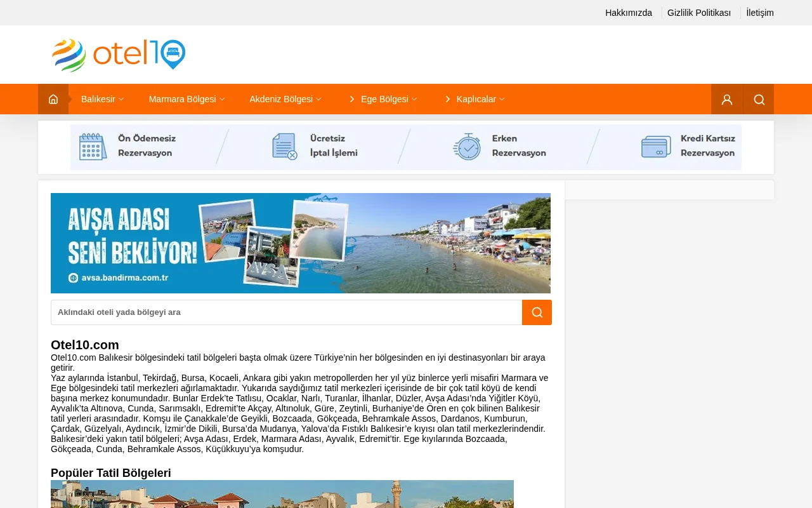Click the Gizlilik Politikası link
Screen dimensions: 812x508
pos(699,12)
